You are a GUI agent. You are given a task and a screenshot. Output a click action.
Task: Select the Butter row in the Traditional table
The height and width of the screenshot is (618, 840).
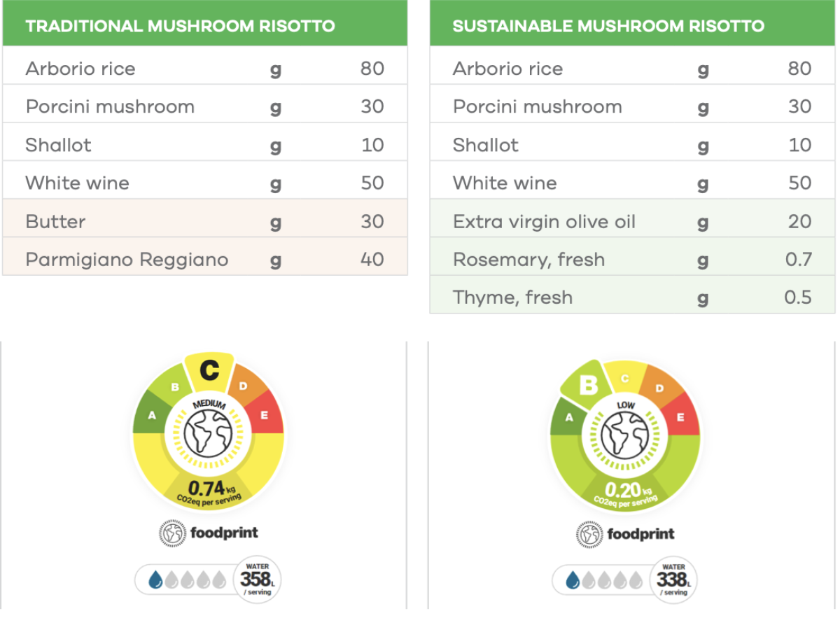204,221
